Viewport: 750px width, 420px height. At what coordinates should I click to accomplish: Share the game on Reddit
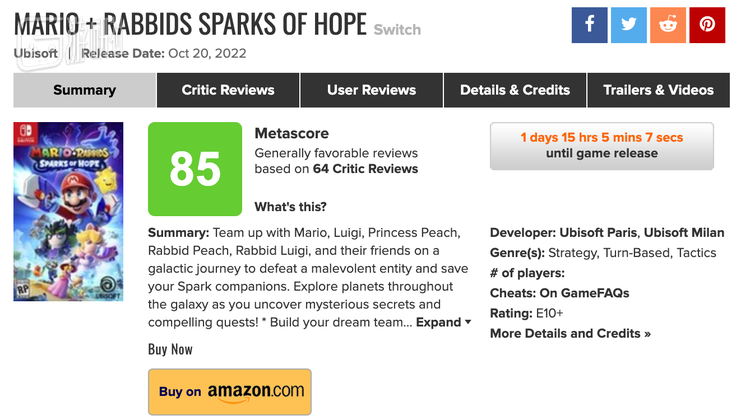[668, 25]
